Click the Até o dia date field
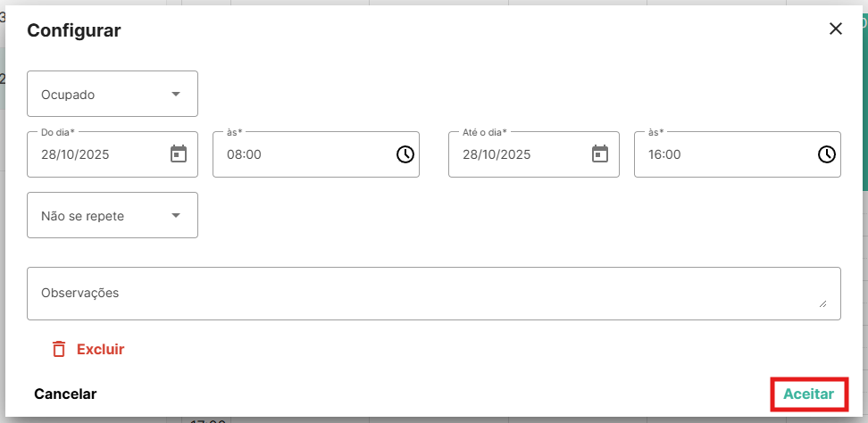The height and width of the screenshot is (423, 868). (518, 154)
